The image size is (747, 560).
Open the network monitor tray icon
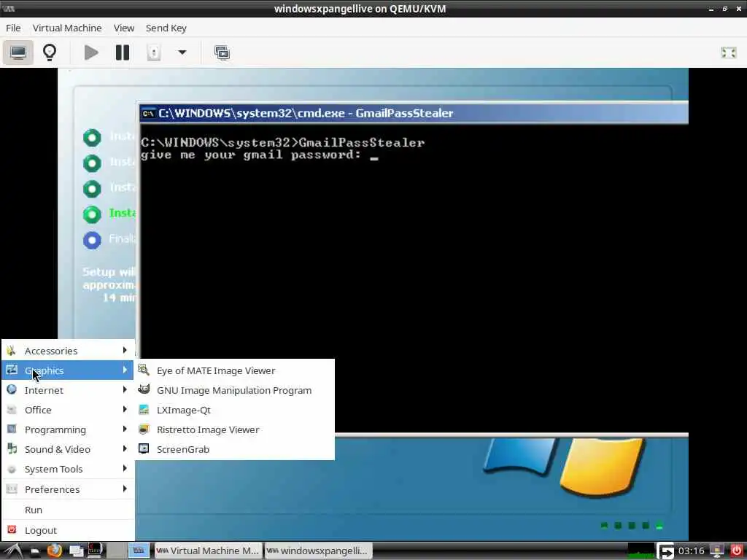(717, 551)
